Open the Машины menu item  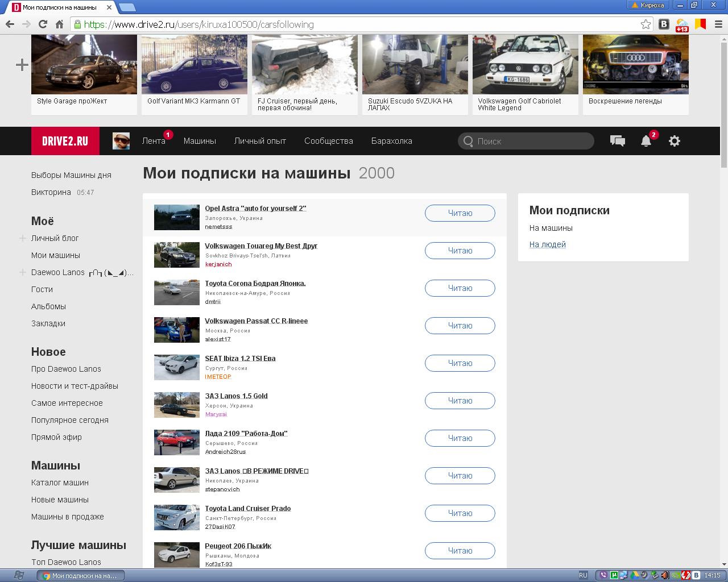tap(200, 141)
